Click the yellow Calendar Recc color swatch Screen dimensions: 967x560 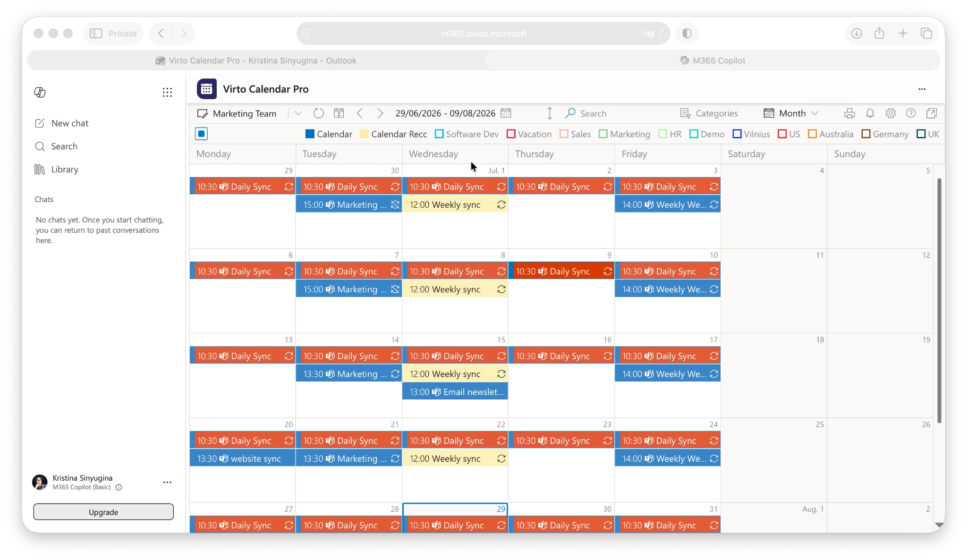click(365, 134)
